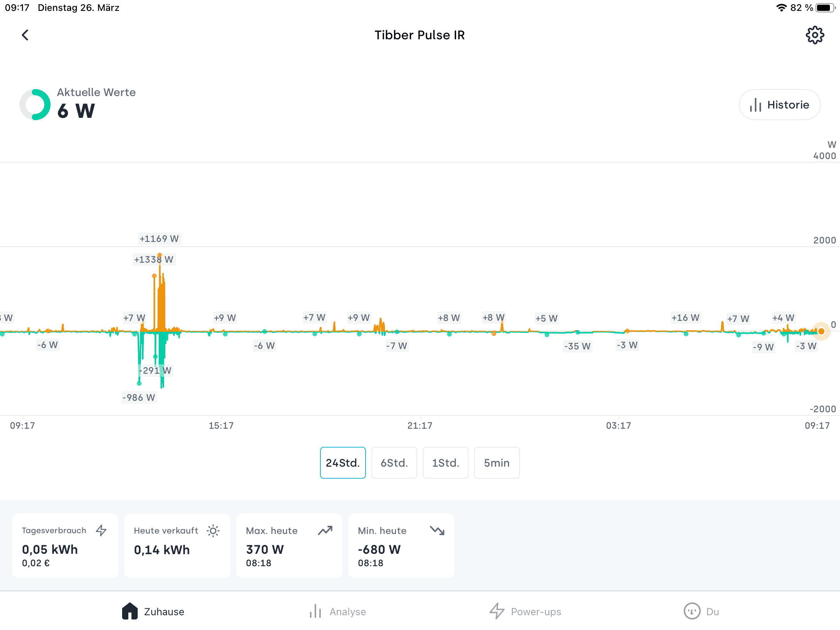The width and height of the screenshot is (840, 630).
Task: Open settings via the gear icon
Action: pyautogui.click(x=815, y=35)
